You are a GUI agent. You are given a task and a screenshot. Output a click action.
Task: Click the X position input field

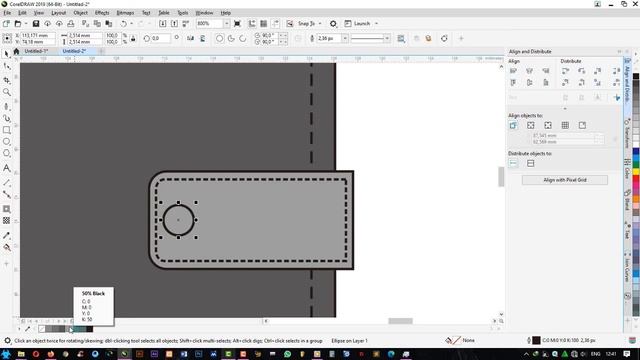click(x=38, y=36)
